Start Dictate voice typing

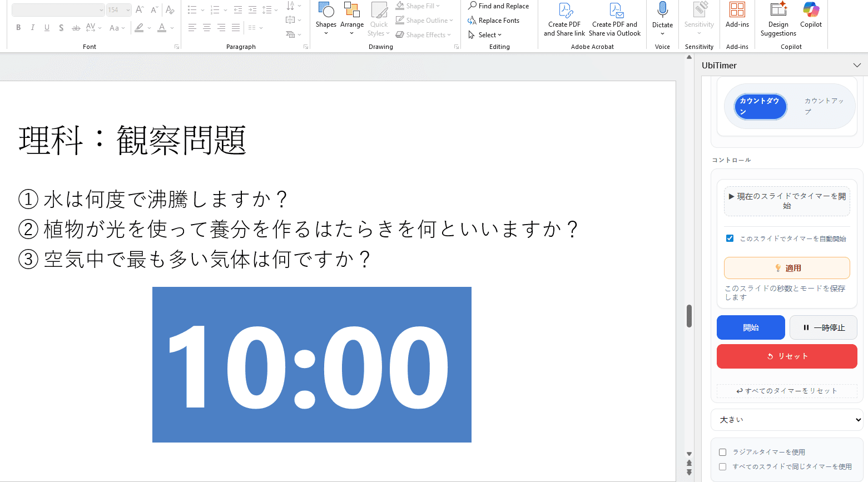[662, 17]
